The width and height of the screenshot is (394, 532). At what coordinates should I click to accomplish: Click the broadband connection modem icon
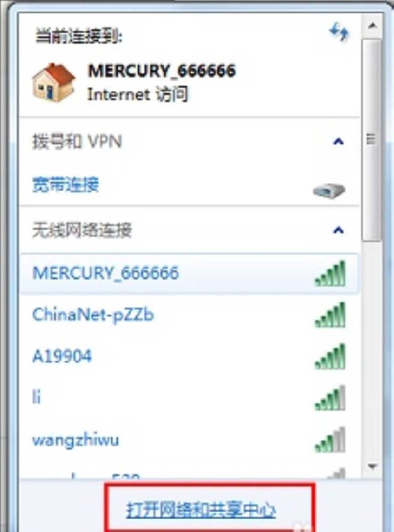329,191
